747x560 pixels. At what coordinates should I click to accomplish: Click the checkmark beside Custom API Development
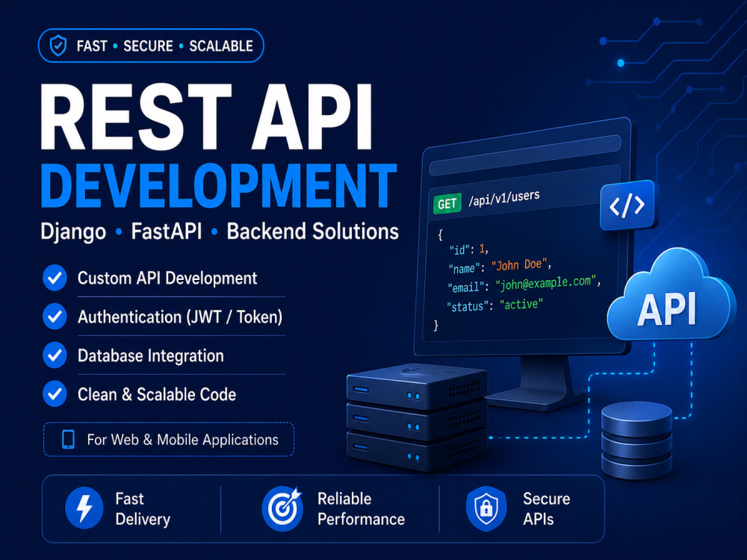[x=55, y=278]
